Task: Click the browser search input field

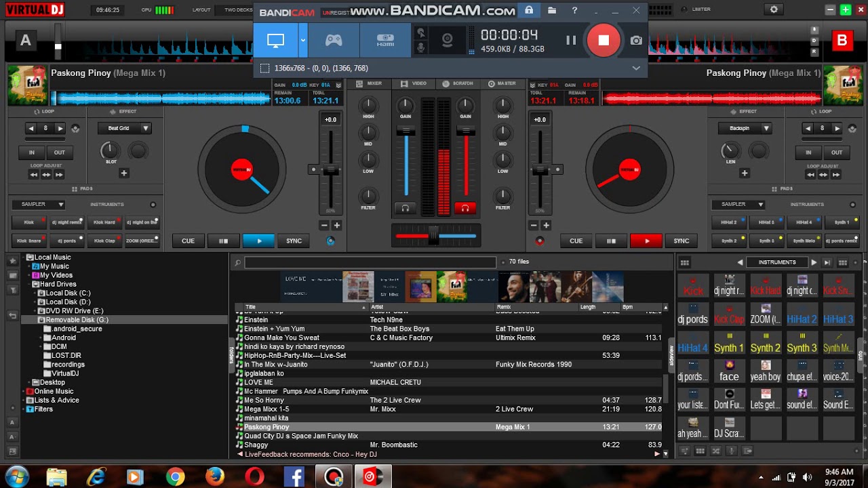Action: point(370,262)
